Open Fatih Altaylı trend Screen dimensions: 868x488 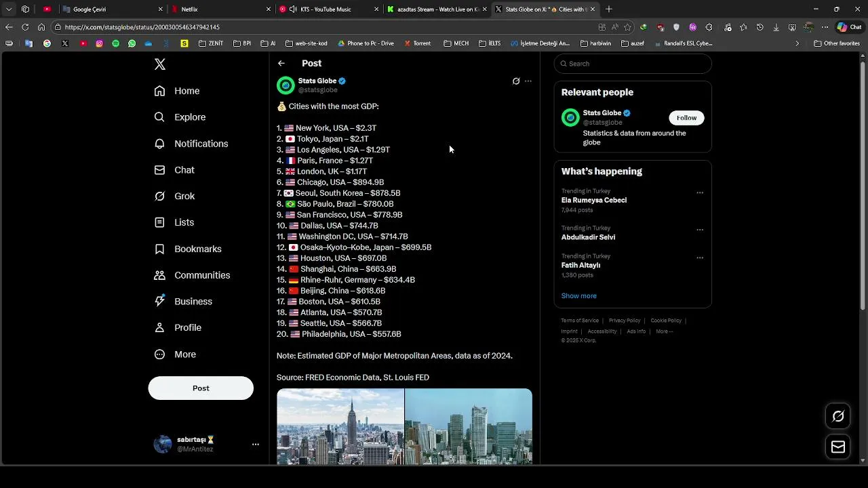pos(581,266)
